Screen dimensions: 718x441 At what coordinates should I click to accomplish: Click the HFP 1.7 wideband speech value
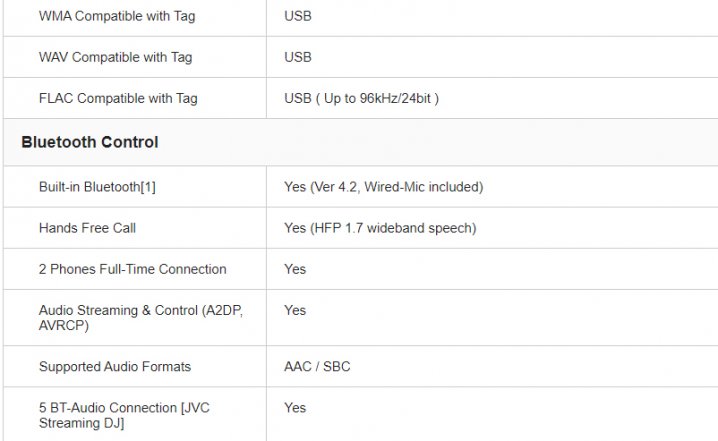380,228
